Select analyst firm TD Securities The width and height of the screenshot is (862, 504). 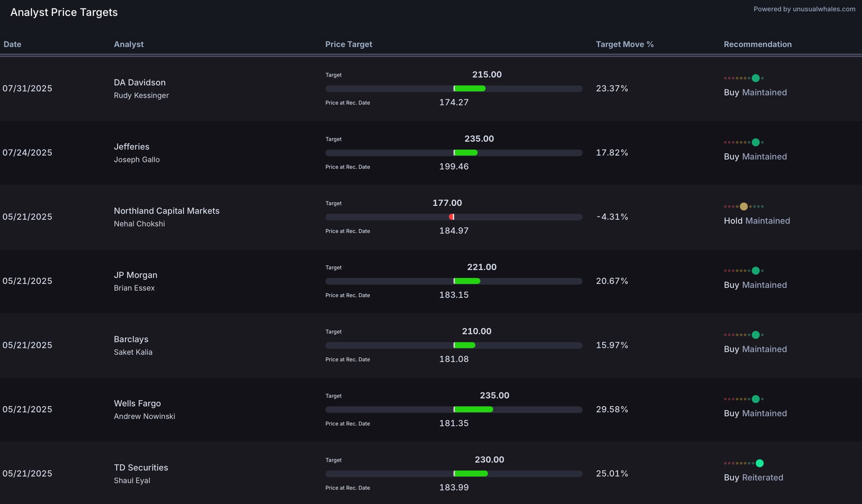click(x=141, y=467)
